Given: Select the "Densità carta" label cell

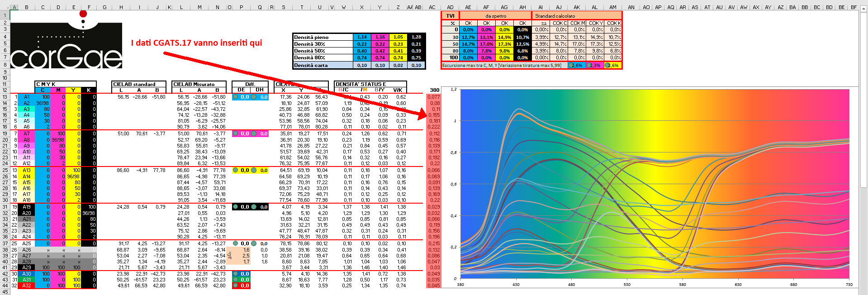Looking at the screenshot, I should tap(323, 65).
